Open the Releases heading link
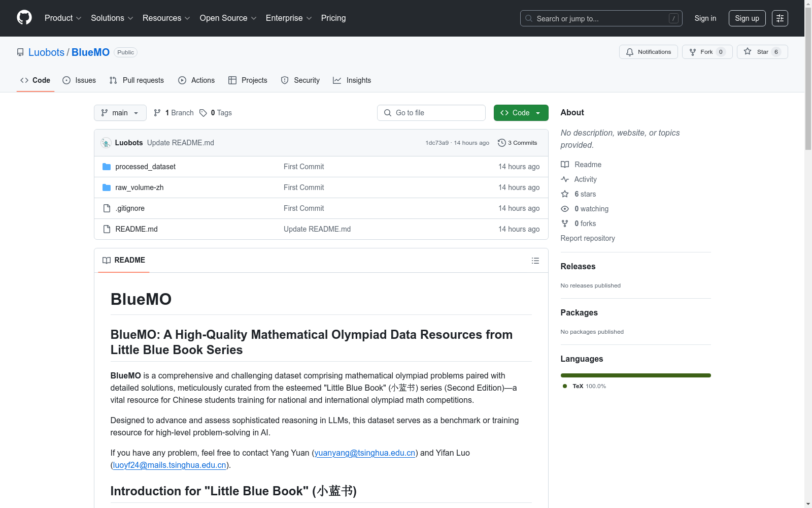This screenshot has height=508, width=812. click(x=578, y=266)
